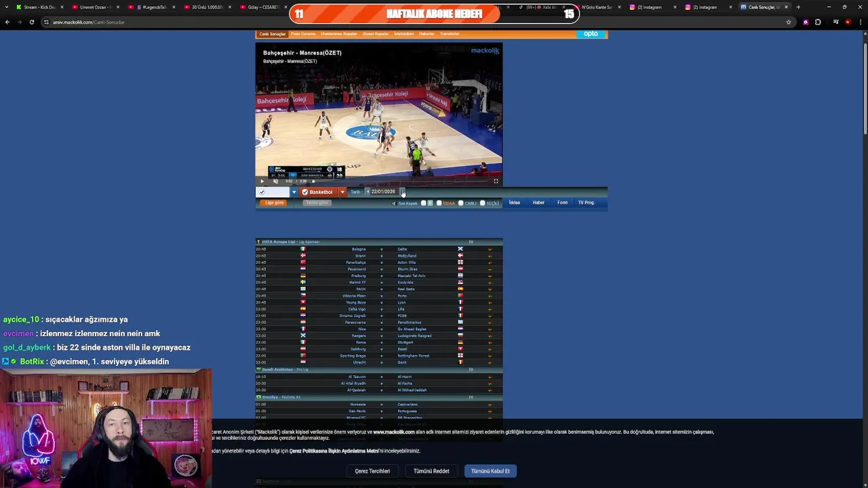Click Sao Paulo team name
868x488 pixels.
(357, 411)
